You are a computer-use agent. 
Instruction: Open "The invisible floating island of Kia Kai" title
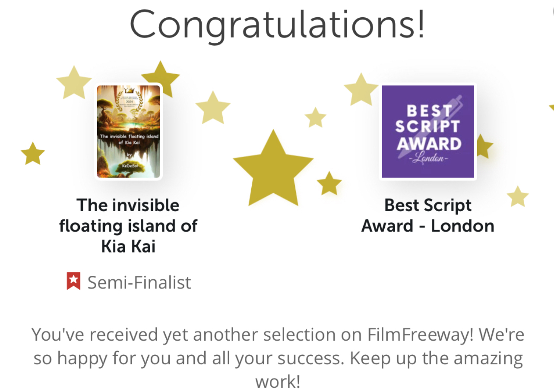point(128,225)
